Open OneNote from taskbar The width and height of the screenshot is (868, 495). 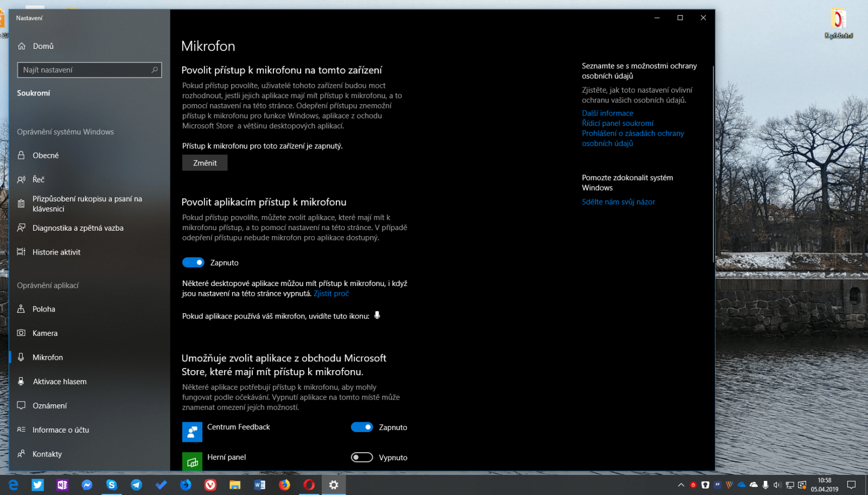point(62,485)
